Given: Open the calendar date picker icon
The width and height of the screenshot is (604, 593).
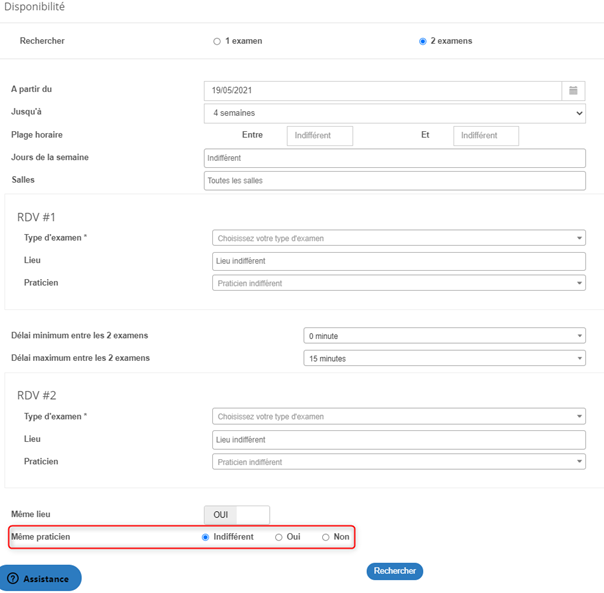Looking at the screenshot, I should (573, 90).
